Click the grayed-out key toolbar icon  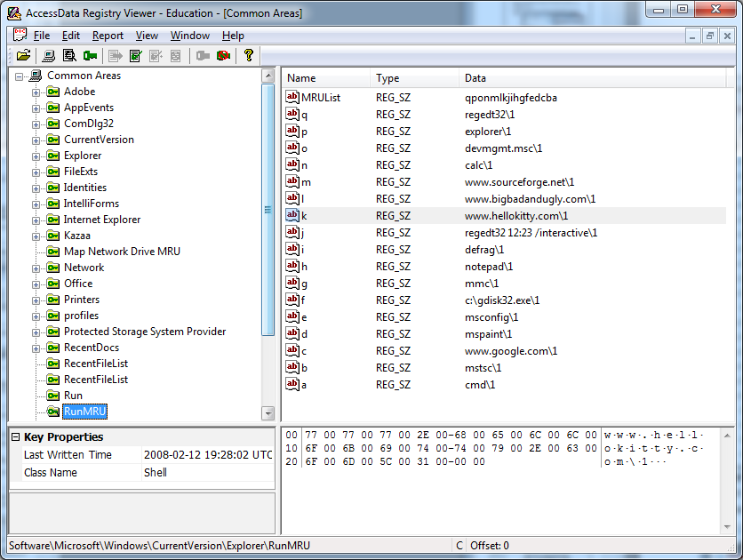[203, 55]
